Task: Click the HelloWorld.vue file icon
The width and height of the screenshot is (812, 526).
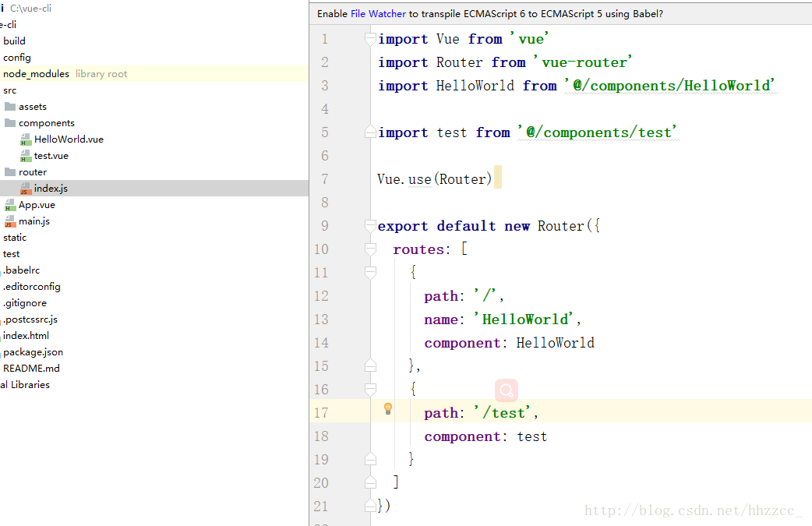Action: point(26,139)
